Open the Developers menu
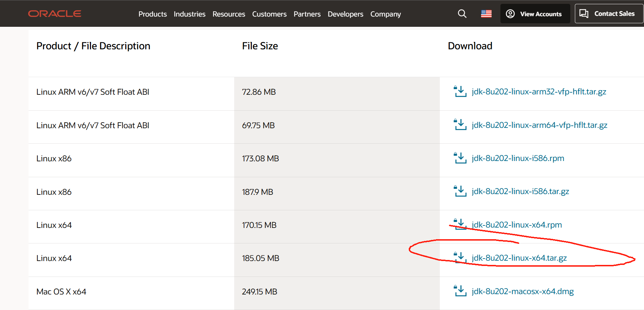Viewport: 644px width, 310px height. coord(345,14)
